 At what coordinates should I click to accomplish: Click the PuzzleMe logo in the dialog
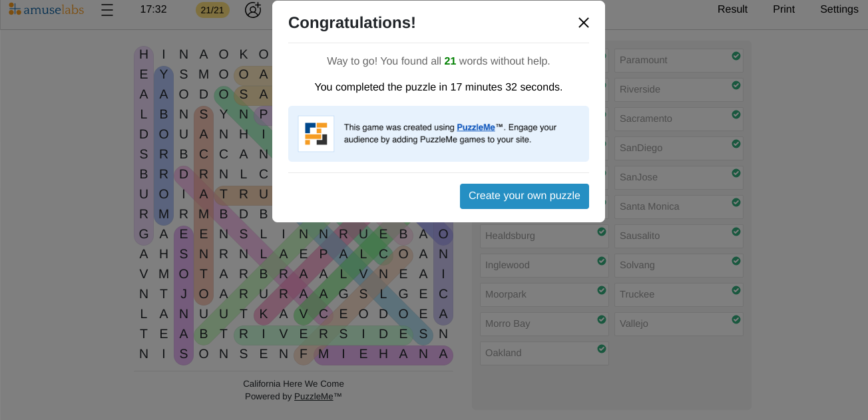pyautogui.click(x=316, y=134)
